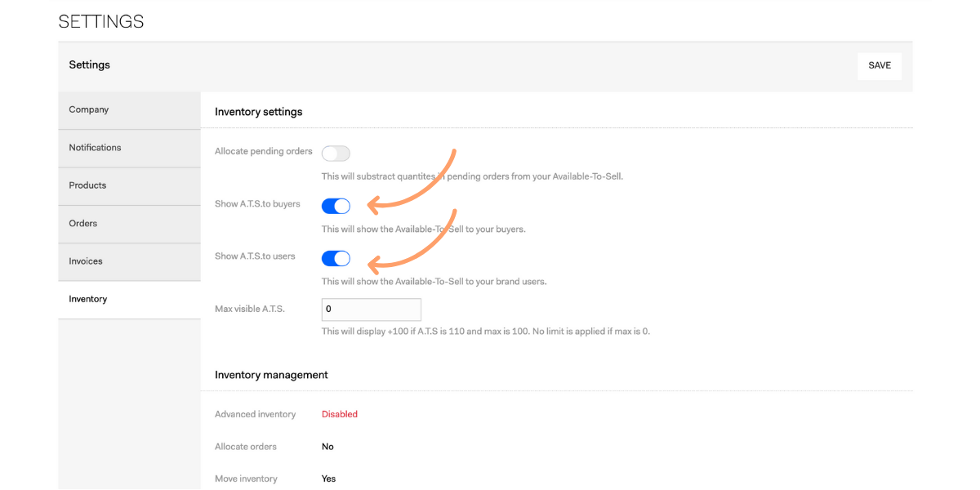Click the 'Advanced inventory' label
This screenshot has width=980, height=490.
(255, 414)
